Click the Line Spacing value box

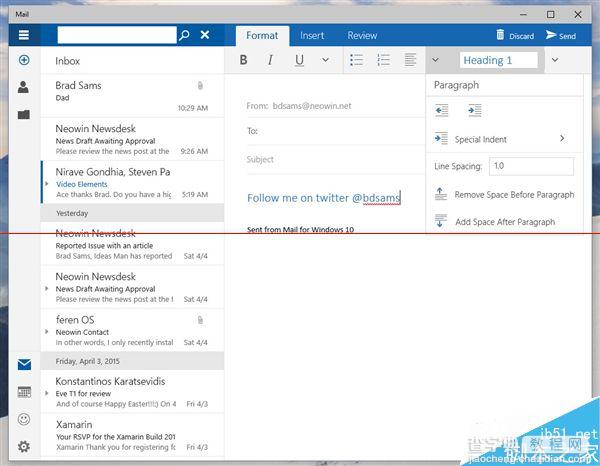532,166
